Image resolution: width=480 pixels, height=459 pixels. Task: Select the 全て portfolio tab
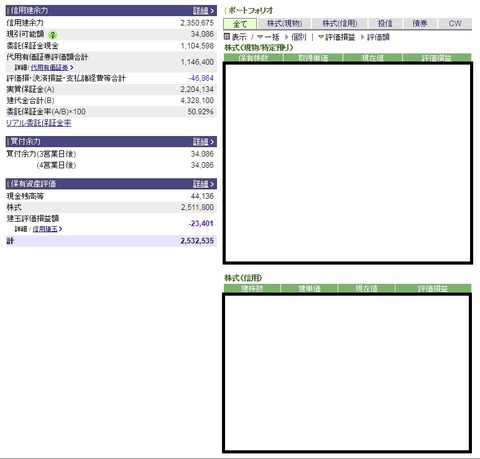coord(240,24)
